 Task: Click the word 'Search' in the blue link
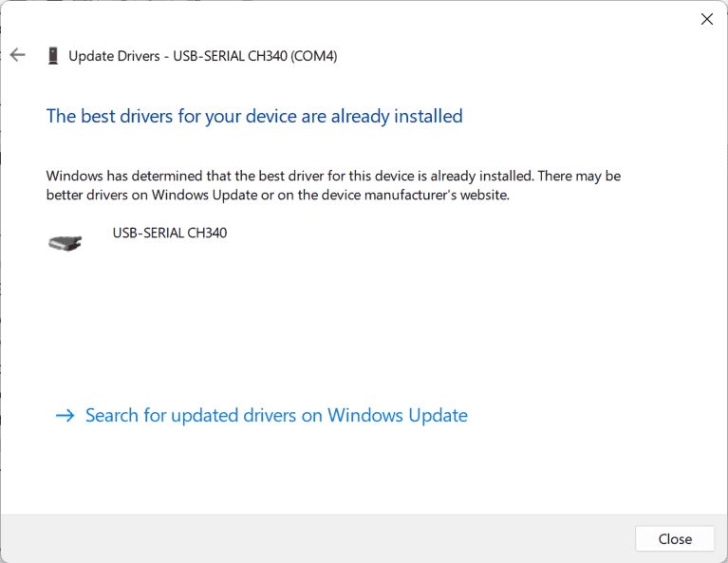[113, 416]
